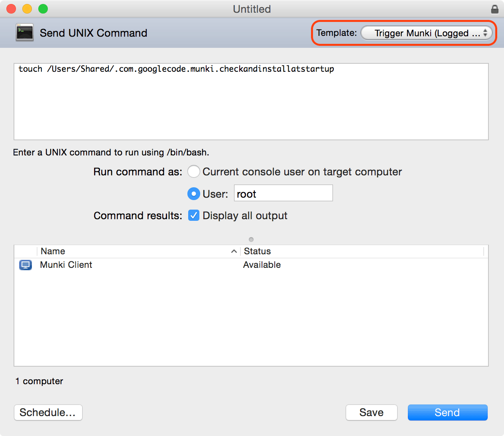Click the Available status of Munki Client

(262, 265)
